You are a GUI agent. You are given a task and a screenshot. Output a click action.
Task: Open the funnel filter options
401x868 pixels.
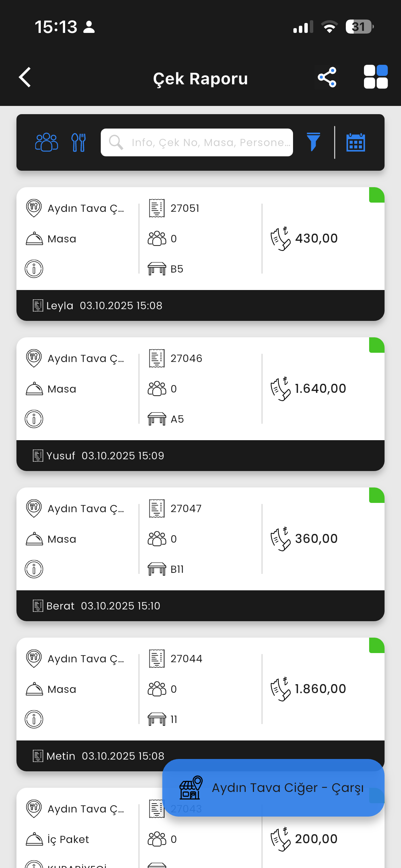coord(313,142)
